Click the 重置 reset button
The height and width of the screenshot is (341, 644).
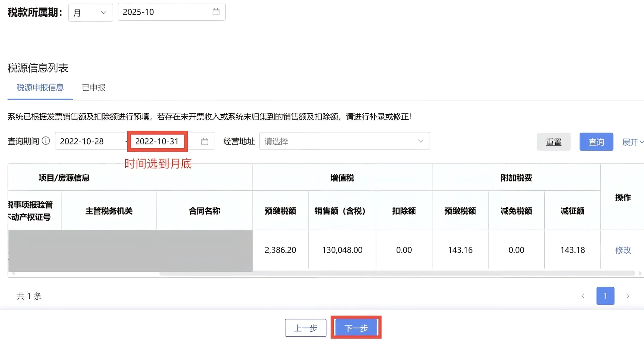pyautogui.click(x=553, y=141)
